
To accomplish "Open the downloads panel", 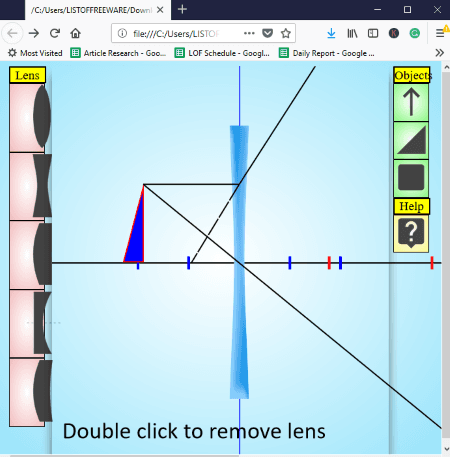I will click(x=331, y=33).
